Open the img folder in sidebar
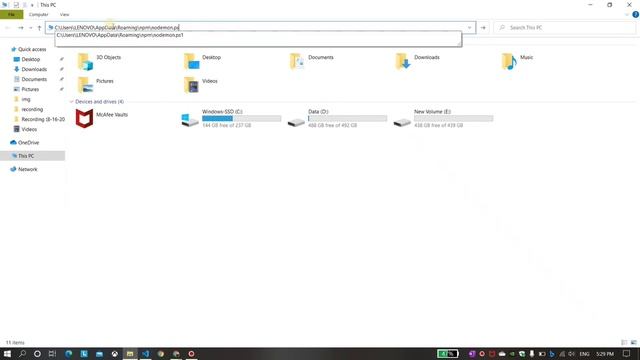640x360 pixels. 26,99
